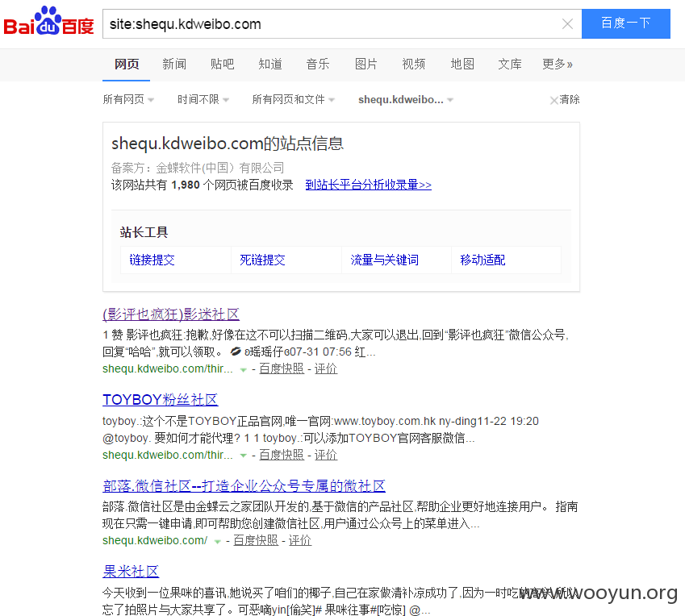
Task: Open 百度快照 for TOYBOY result
Action: pos(282,455)
